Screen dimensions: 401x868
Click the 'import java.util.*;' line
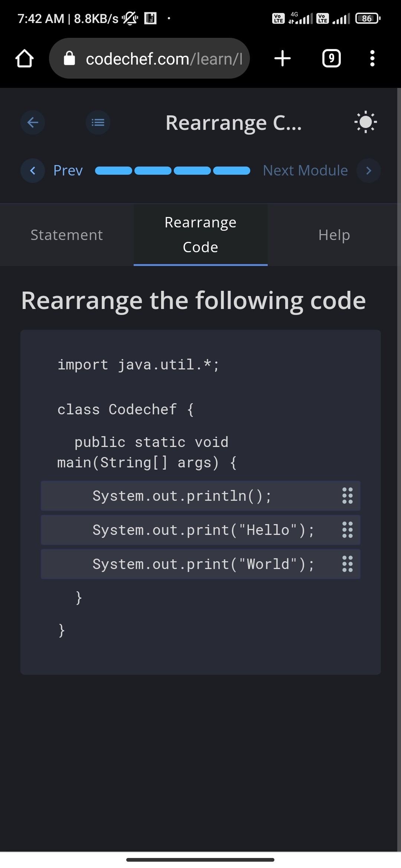[x=138, y=365]
